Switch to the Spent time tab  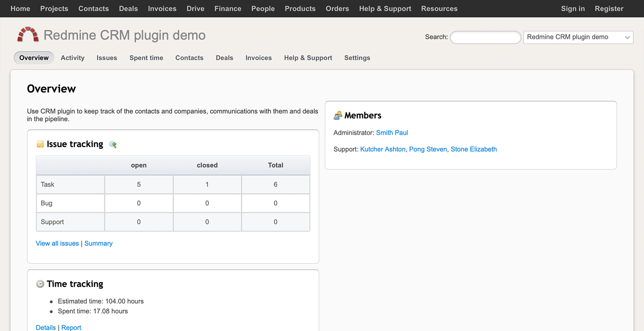tap(146, 58)
